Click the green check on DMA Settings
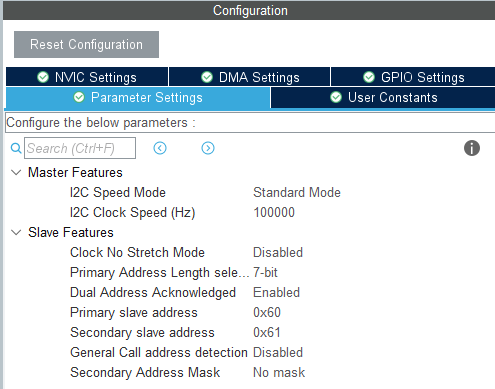Image resolution: width=495 pixels, height=389 pixels. pos(207,77)
